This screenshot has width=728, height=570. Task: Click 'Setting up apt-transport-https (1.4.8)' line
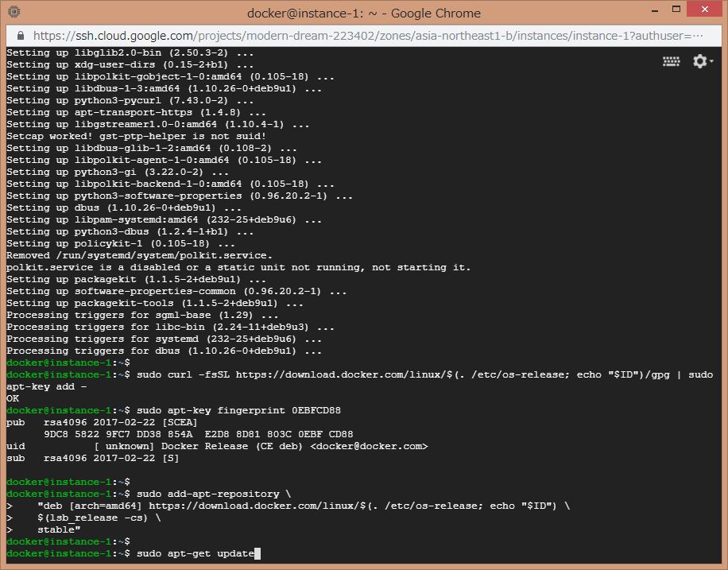pyautogui.click(x=136, y=112)
